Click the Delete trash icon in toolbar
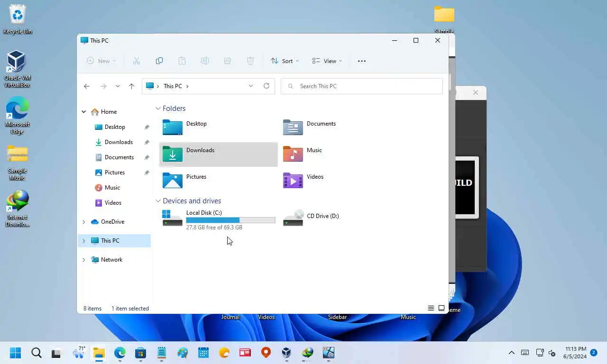Screen dimensions: 607x364 (x=250, y=61)
